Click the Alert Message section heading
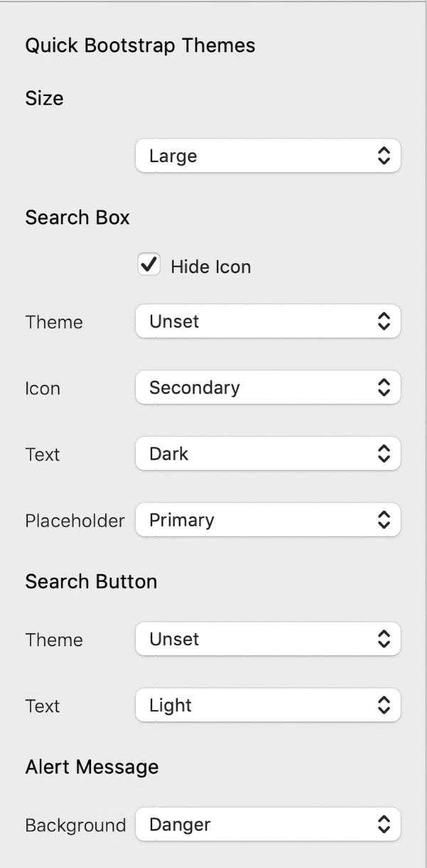This screenshot has width=427, height=868. pyautogui.click(x=92, y=767)
